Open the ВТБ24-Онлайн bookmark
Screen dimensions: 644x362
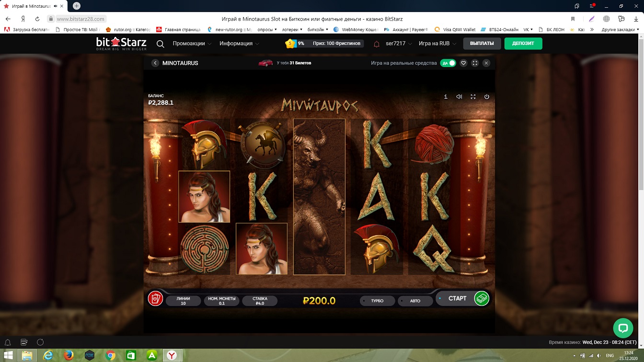[499, 30]
